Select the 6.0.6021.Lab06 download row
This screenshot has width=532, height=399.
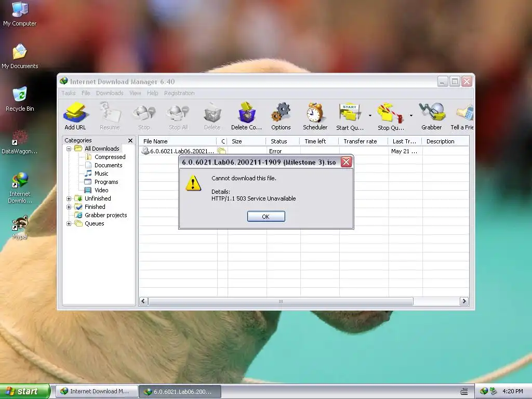(304, 151)
